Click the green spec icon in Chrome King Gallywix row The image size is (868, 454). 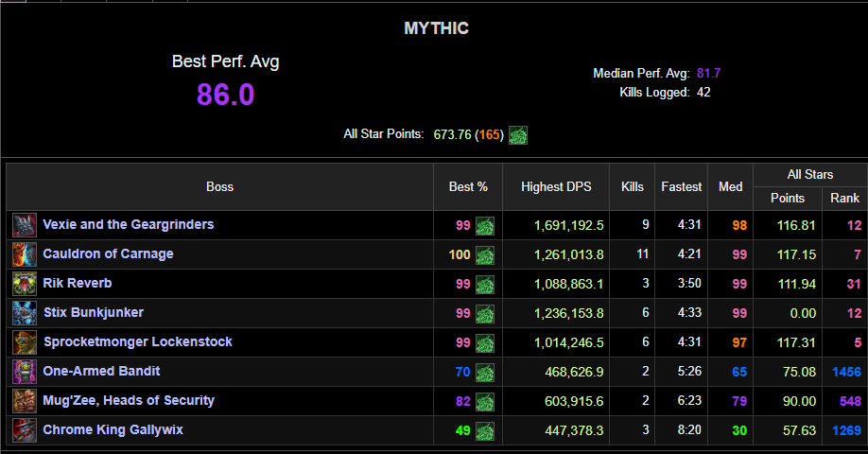[x=485, y=431]
